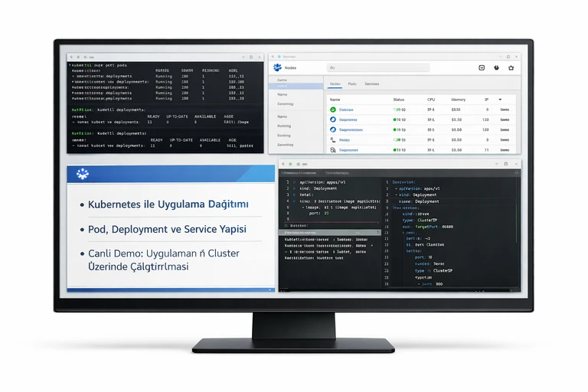Click the back arrow in the dashboard window title bar
This screenshot has width=588, height=392.
coord(273,57)
